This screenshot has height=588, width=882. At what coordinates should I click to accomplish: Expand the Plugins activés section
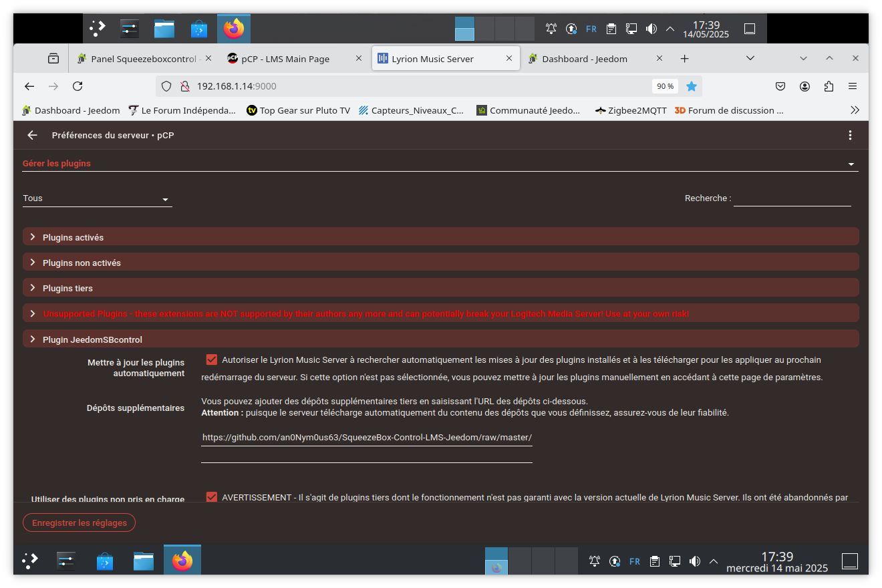[x=440, y=237]
